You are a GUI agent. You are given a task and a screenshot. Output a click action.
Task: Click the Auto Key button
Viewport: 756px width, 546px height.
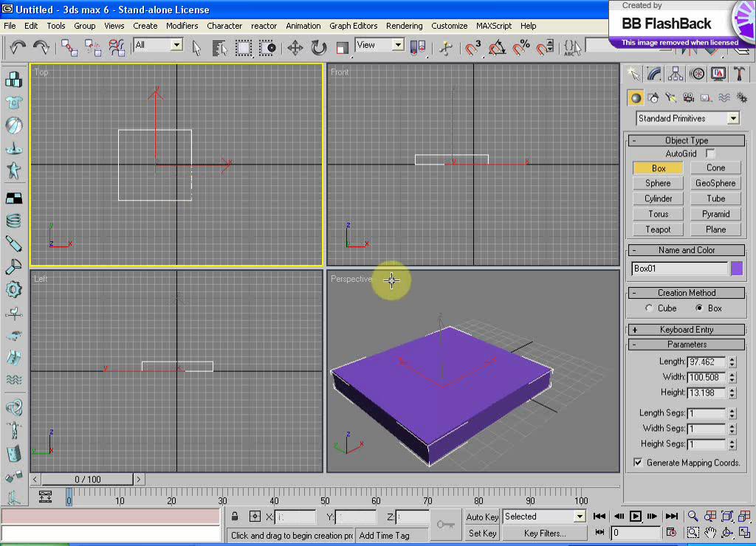[x=482, y=516]
